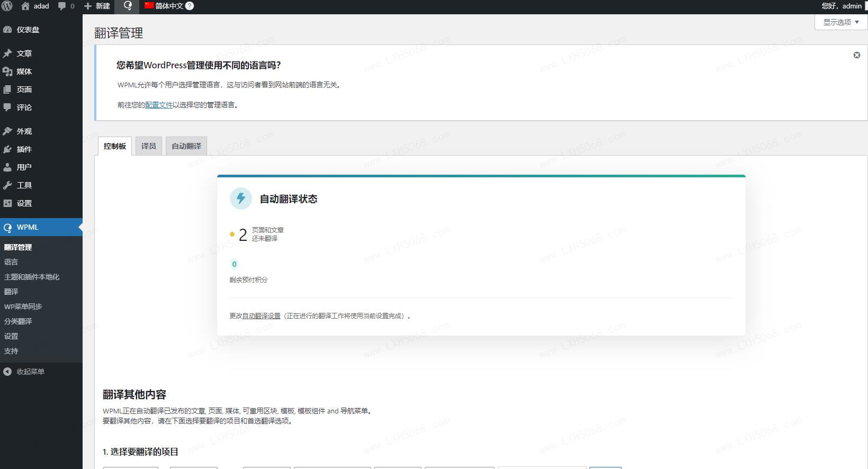Open 翻译 submenu under WPML

click(x=11, y=292)
